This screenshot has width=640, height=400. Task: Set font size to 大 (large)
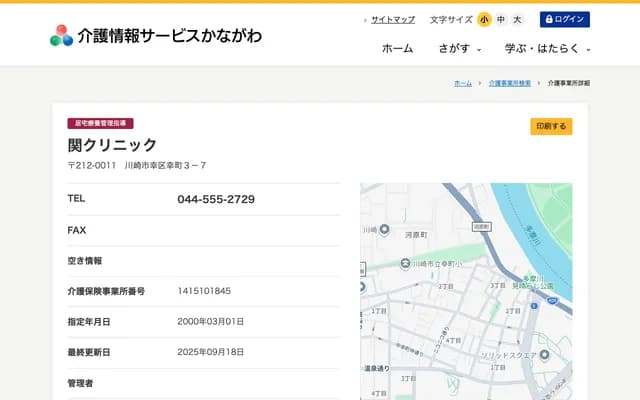pos(517,19)
